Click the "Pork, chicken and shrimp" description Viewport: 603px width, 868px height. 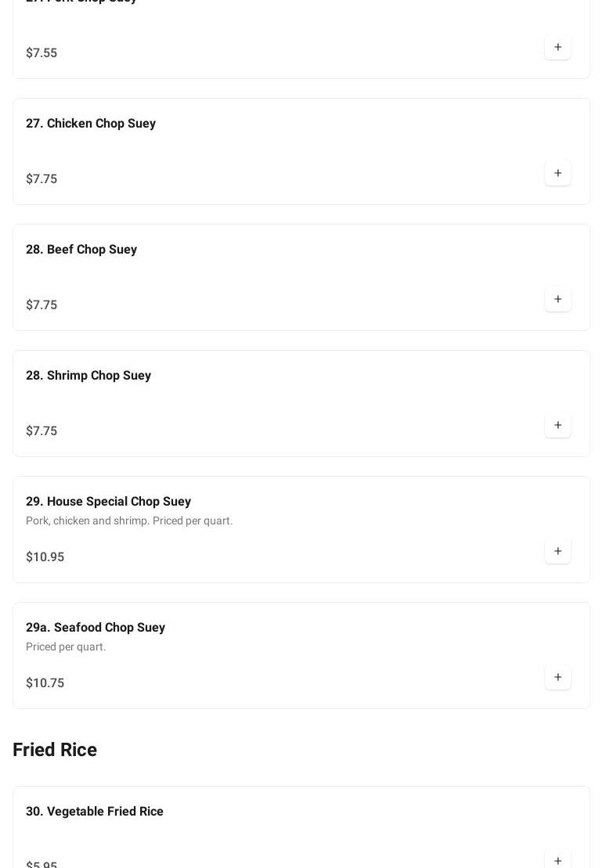pyautogui.click(x=129, y=521)
